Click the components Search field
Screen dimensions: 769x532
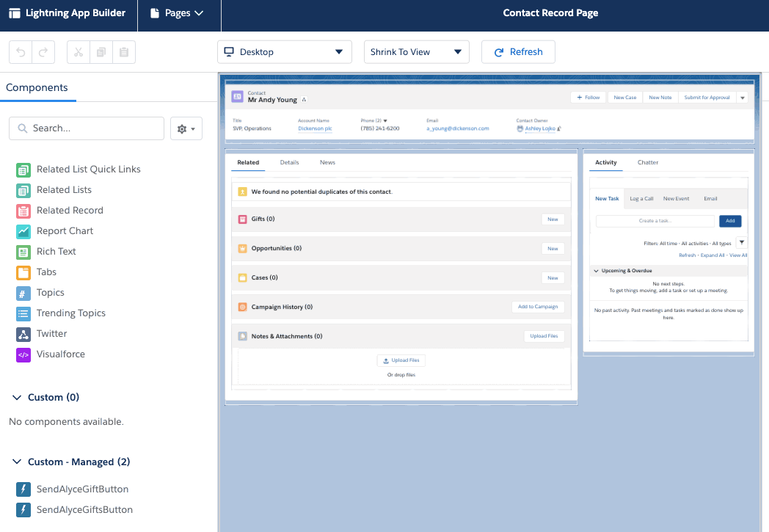pyautogui.click(x=87, y=128)
